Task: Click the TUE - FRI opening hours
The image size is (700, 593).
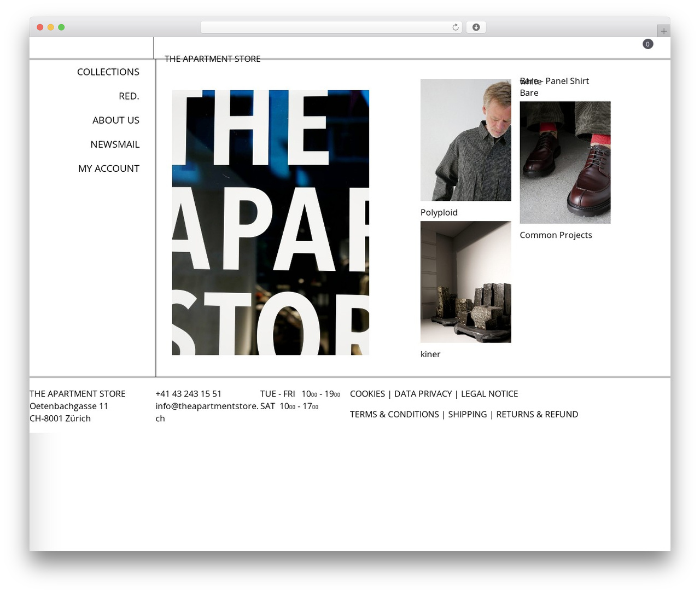Action: click(300, 394)
